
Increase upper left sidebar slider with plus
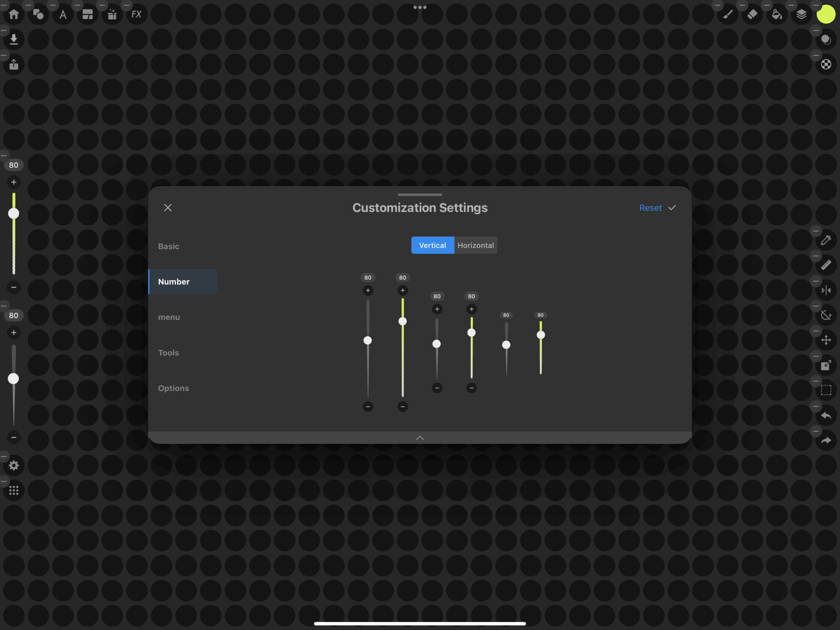pyautogui.click(x=14, y=183)
